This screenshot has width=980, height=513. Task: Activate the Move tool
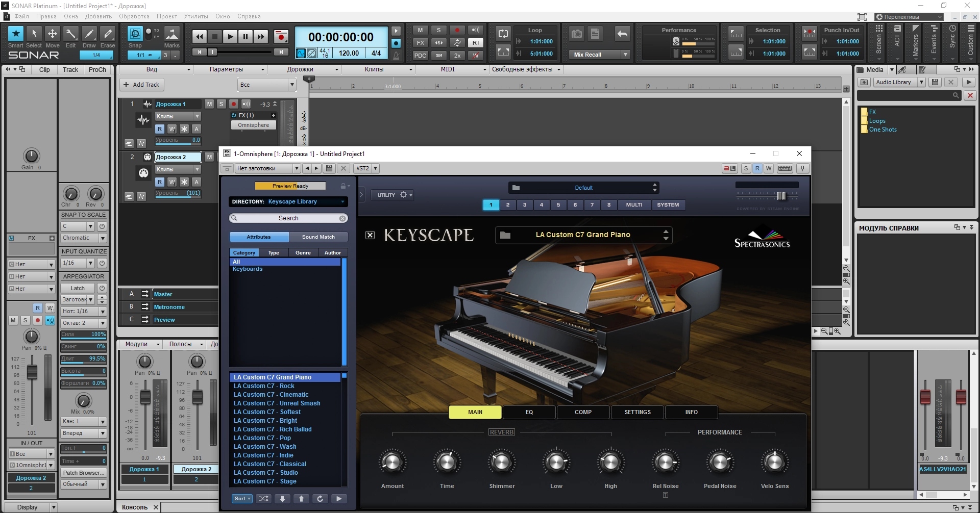click(x=53, y=34)
